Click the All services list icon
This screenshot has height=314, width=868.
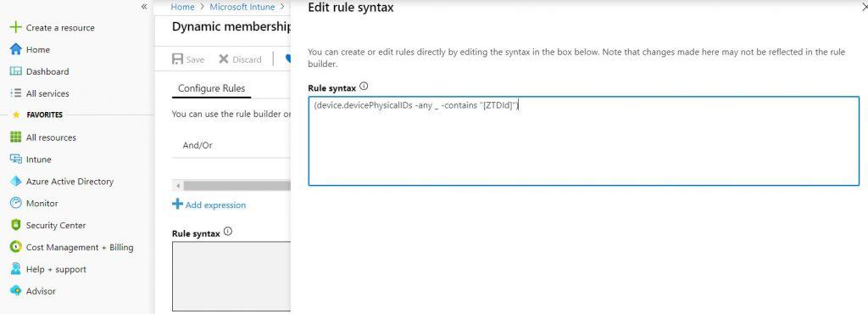tap(16, 93)
